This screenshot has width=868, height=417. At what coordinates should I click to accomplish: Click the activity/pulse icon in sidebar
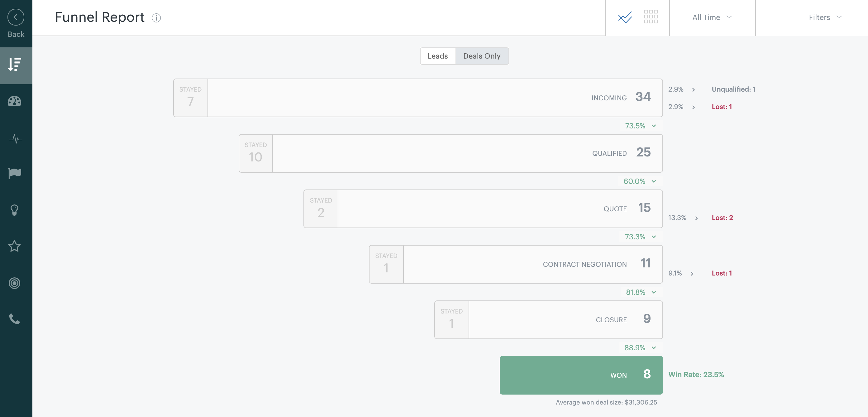coord(15,139)
